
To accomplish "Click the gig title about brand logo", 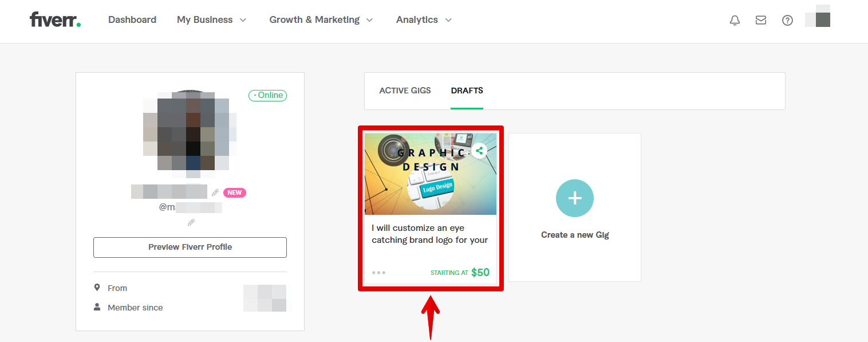I will [429, 234].
